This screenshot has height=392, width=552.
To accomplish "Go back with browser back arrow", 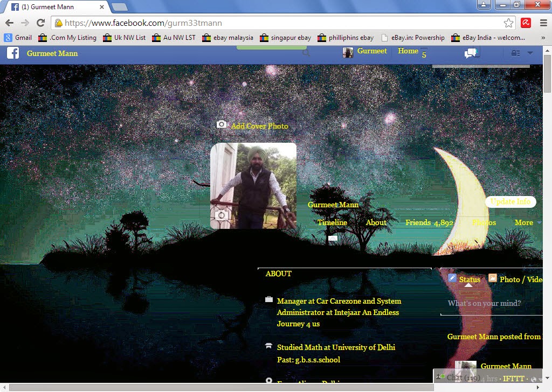I will 10,23.
